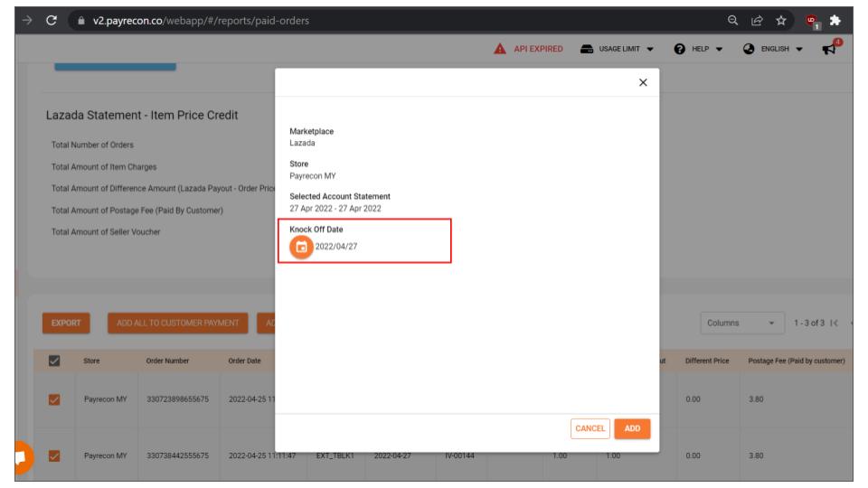Click the API expired warning triangle icon
868x488 pixels.
500,49
